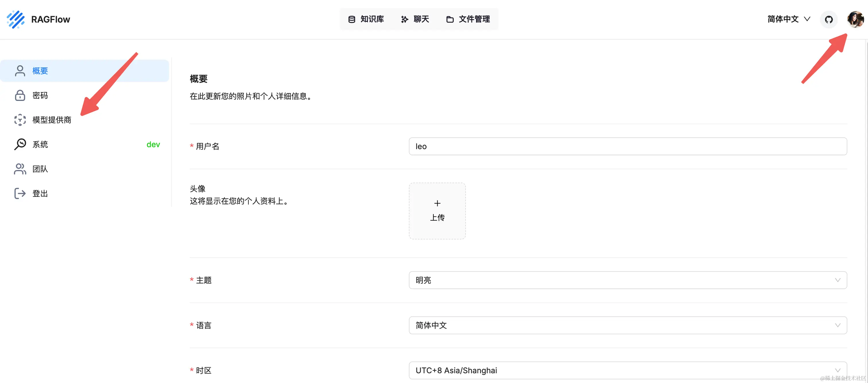Select the 概要 profile icon item
Viewport: 868px width, 383px height.
click(20, 71)
